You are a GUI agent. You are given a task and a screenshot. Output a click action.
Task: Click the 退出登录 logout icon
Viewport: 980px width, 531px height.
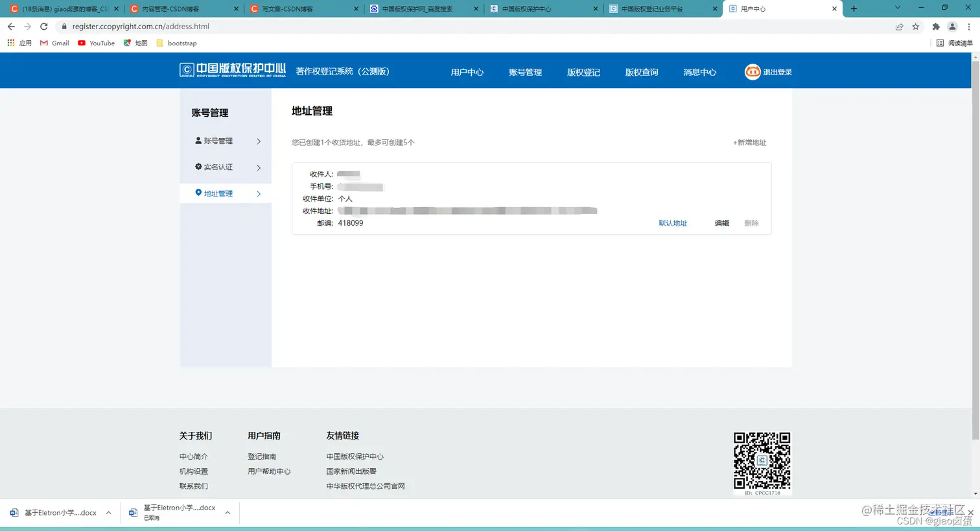[752, 71]
